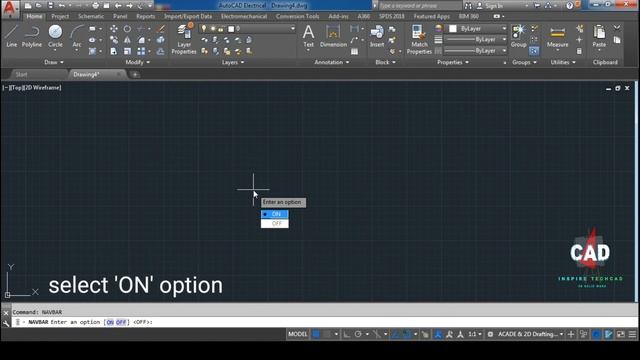Click the new drawing plus tab button

coord(135,74)
